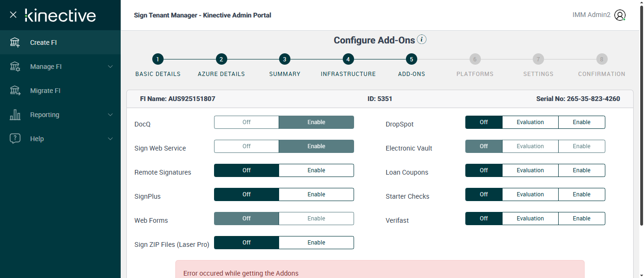Viewport: 644px width, 278px height.
Task: Enable Sign ZIP Files (Laser Pro)
Action: (316, 243)
